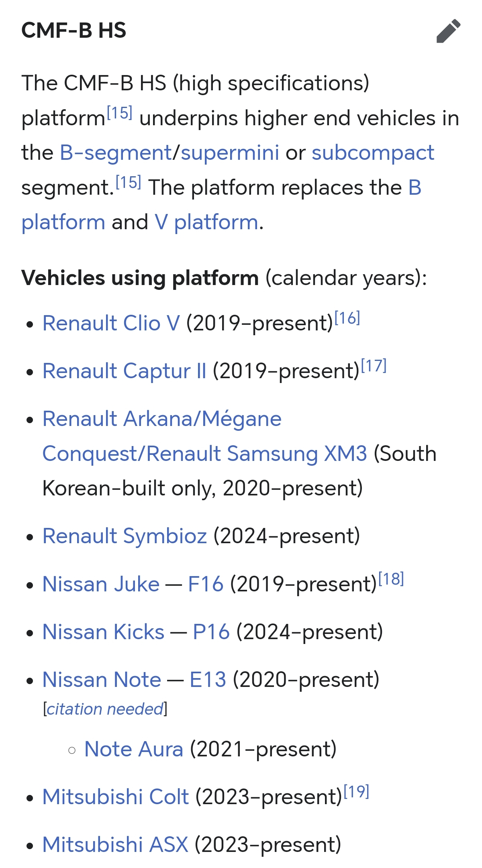The height and width of the screenshot is (868, 482).
Task: Follow the P16 link
Action: [x=211, y=632]
